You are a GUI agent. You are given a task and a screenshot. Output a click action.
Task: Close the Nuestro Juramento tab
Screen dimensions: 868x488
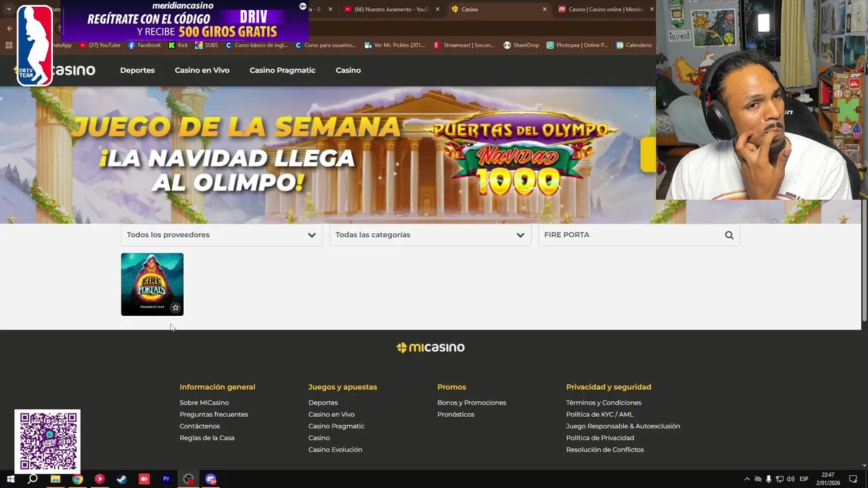coord(437,9)
